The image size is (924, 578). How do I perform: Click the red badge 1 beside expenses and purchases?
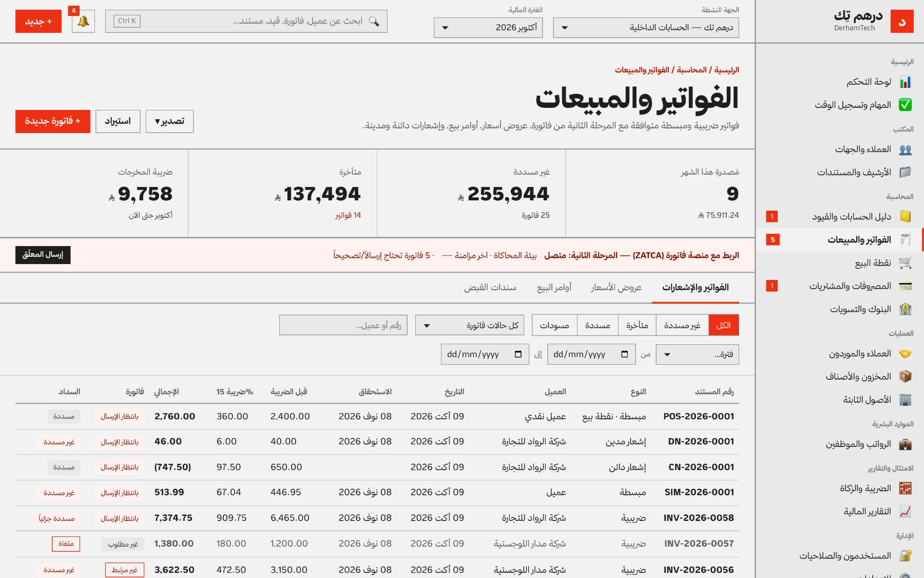tap(772, 286)
